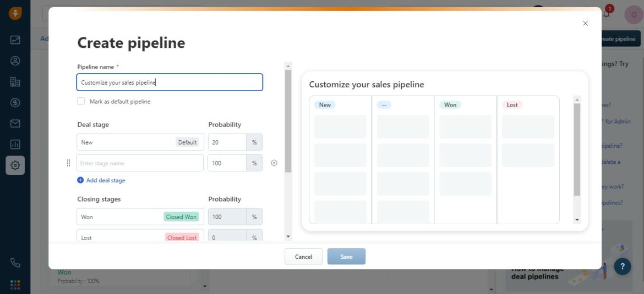
Task: Click the New deal stage name field
Action: 140,142
